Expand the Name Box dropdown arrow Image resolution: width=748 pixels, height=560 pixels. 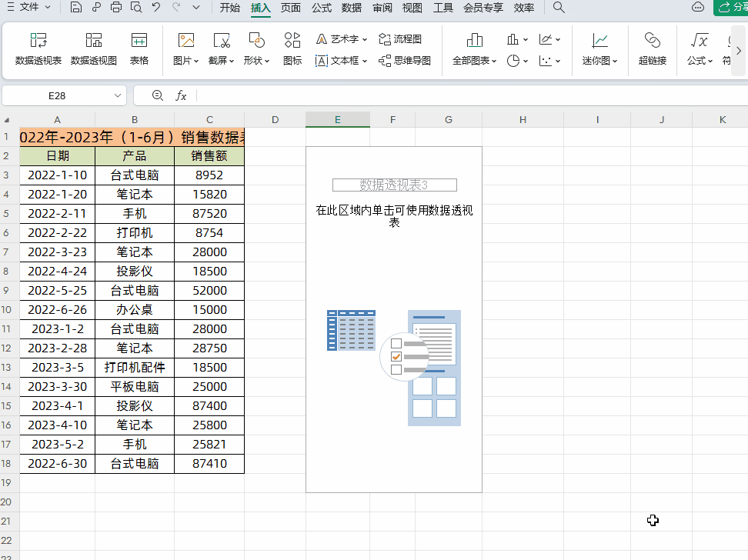pyautogui.click(x=117, y=95)
